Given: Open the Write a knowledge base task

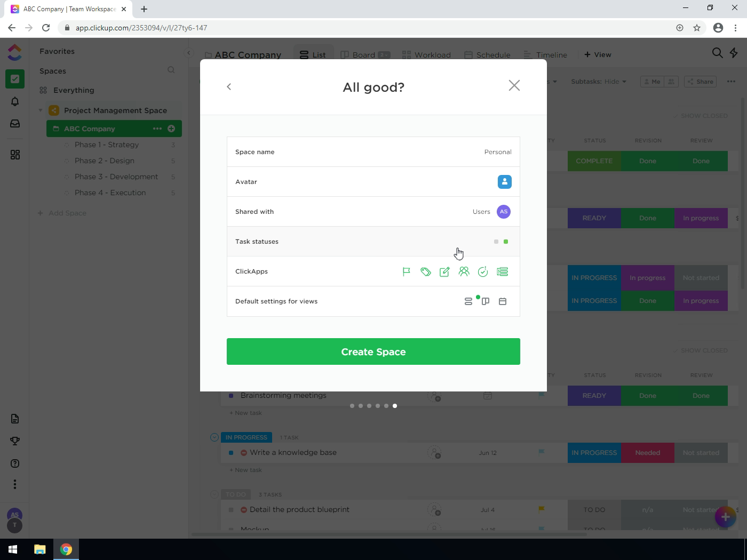Looking at the screenshot, I should point(293,452).
